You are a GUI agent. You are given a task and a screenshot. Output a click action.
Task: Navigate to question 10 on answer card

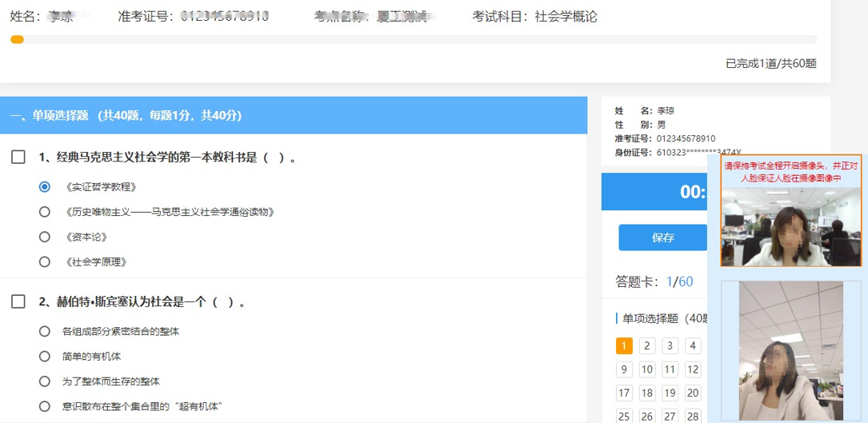pyautogui.click(x=647, y=369)
